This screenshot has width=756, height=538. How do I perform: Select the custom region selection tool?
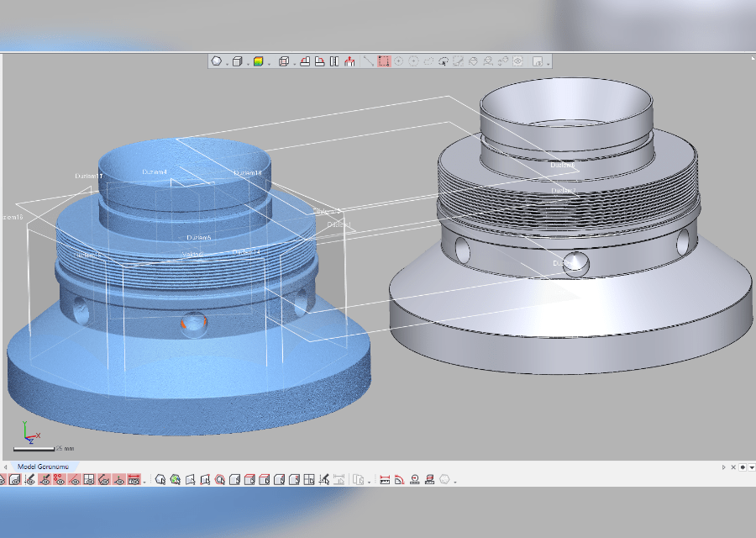tap(443, 61)
